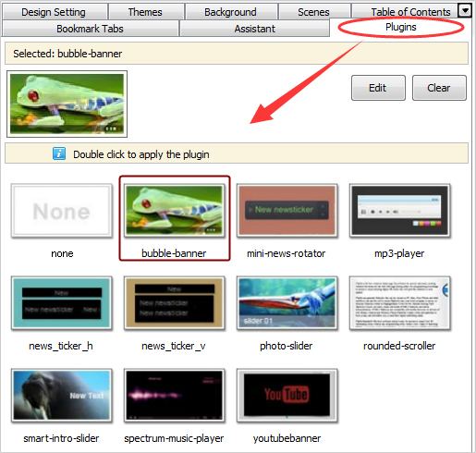Choose the mini-news-rotator plugin
Viewport: 476px width, 453px height.
click(x=287, y=211)
